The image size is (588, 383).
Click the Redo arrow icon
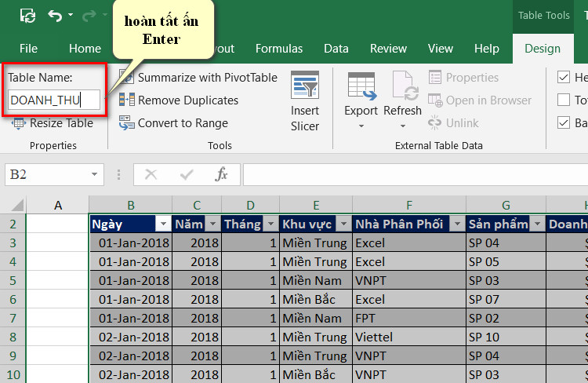tap(89, 16)
